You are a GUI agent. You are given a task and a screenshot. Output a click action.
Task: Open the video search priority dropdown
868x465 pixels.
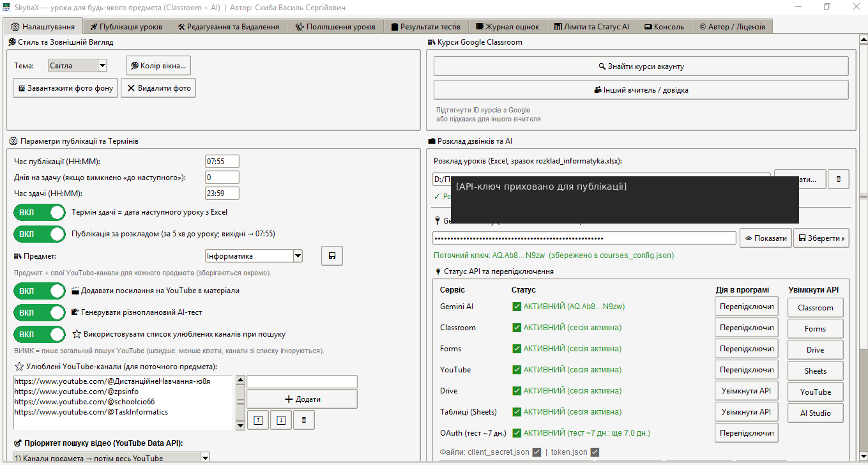[x=112, y=458]
